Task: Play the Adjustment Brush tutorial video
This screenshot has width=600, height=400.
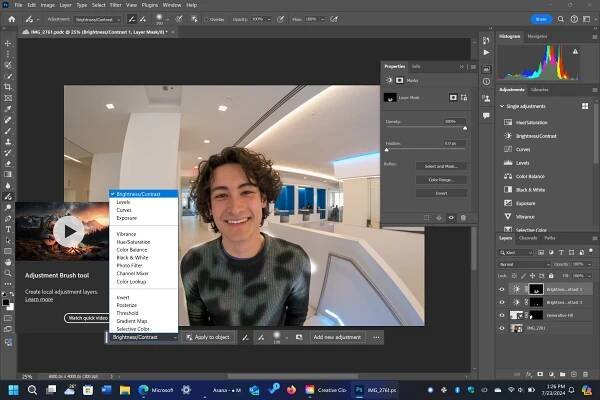Action: (68, 232)
